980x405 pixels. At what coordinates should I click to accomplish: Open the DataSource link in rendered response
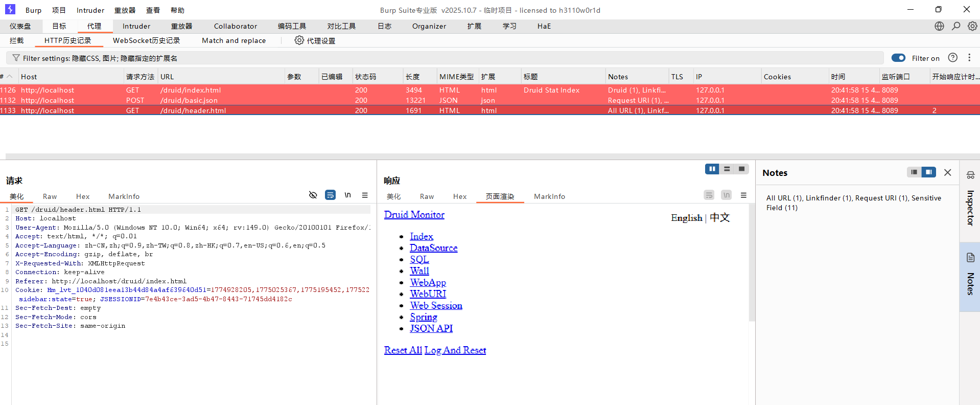[434, 248]
